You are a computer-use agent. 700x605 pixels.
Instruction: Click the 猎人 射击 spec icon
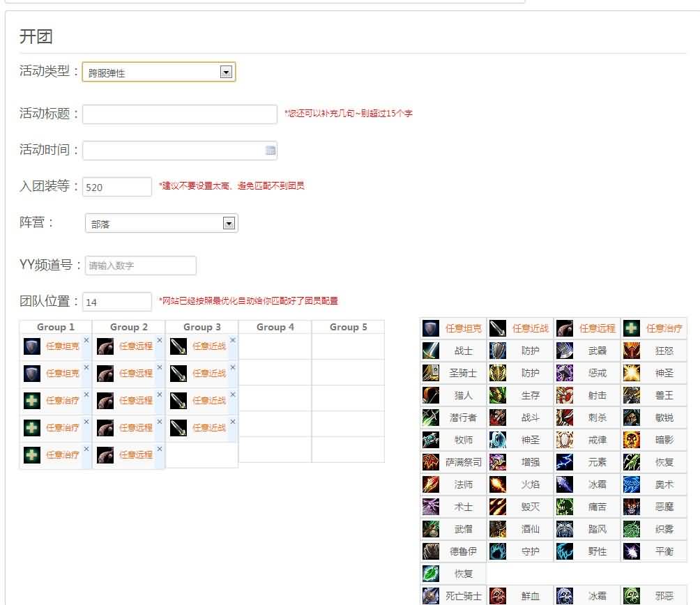click(x=565, y=395)
